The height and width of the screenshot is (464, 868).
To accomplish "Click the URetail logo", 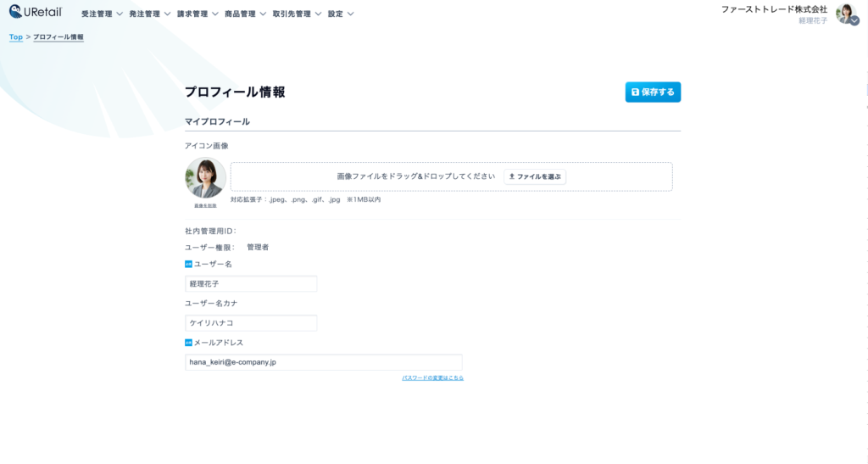I will 36,12.
